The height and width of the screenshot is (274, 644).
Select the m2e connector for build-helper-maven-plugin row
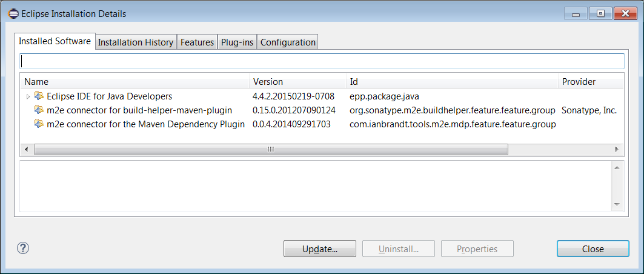tap(139, 110)
